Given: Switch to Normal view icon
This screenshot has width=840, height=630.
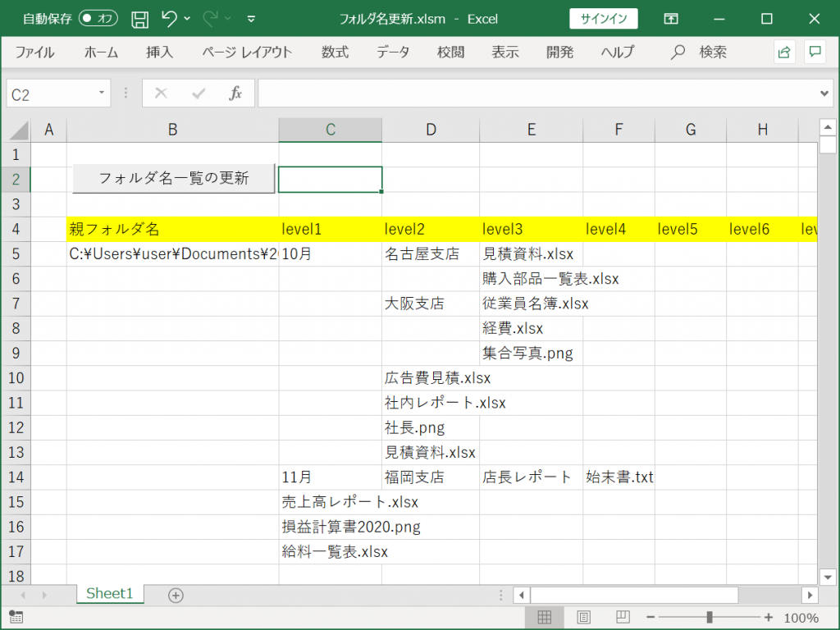Looking at the screenshot, I should pyautogui.click(x=545, y=617).
